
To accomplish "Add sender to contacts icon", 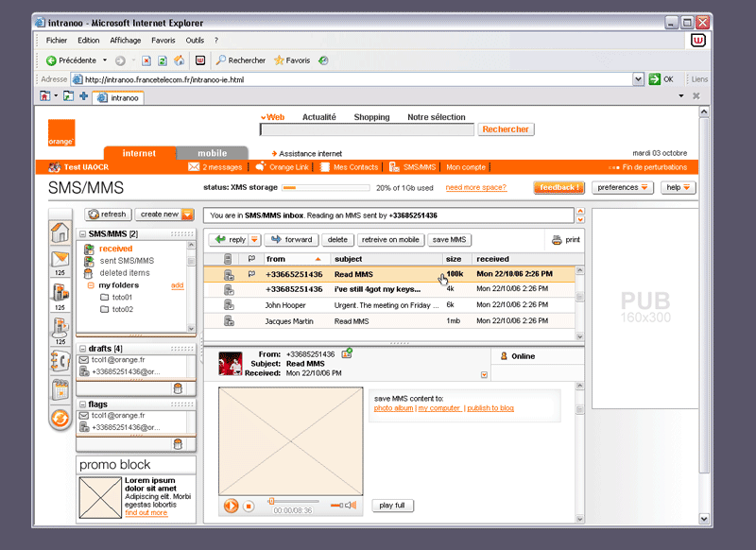I will 347,353.
